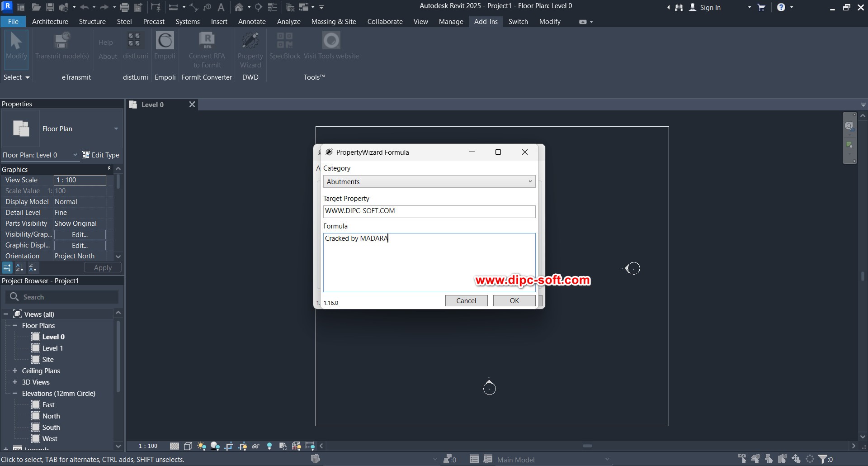The image size is (868, 466).
Task: Launch the distLumi add-in
Action: click(135, 46)
